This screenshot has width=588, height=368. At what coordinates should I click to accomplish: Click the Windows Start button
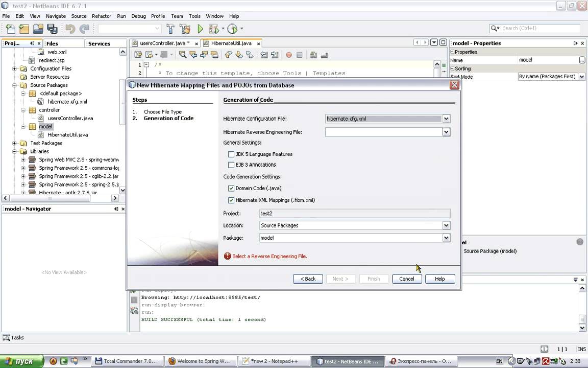pyautogui.click(x=22, y=361)
